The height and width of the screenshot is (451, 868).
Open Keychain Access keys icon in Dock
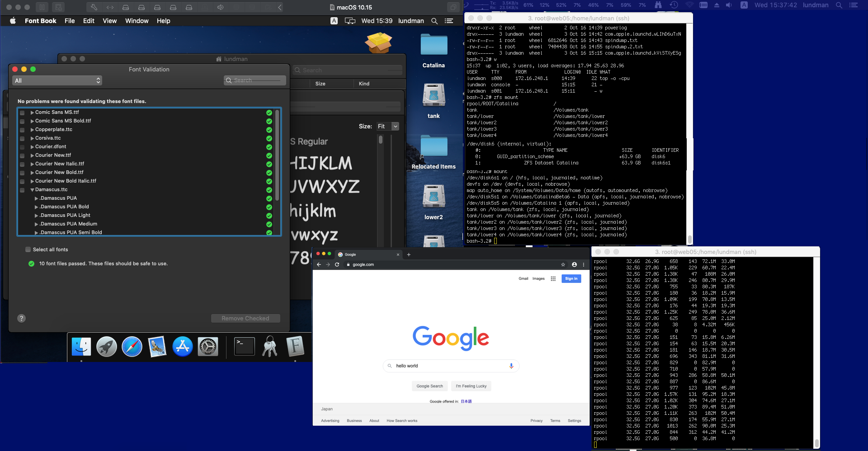(x=270, y=347)
